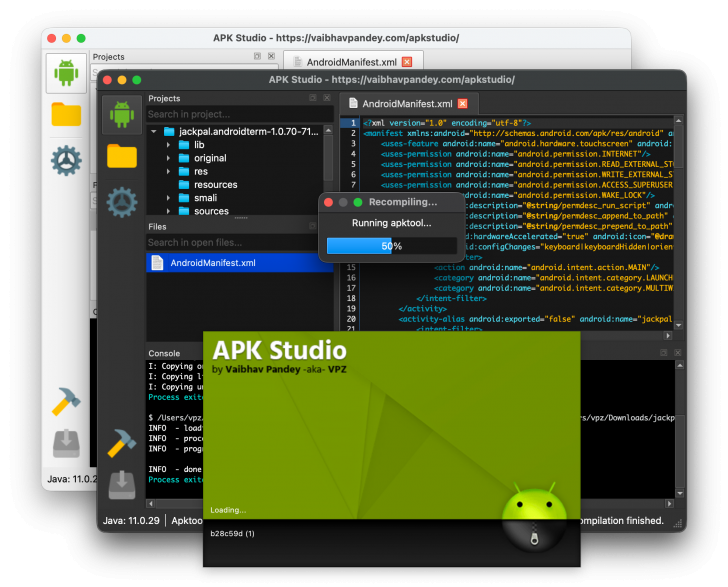
Task: Click the install download icon in the dark window
Action: 122,485
